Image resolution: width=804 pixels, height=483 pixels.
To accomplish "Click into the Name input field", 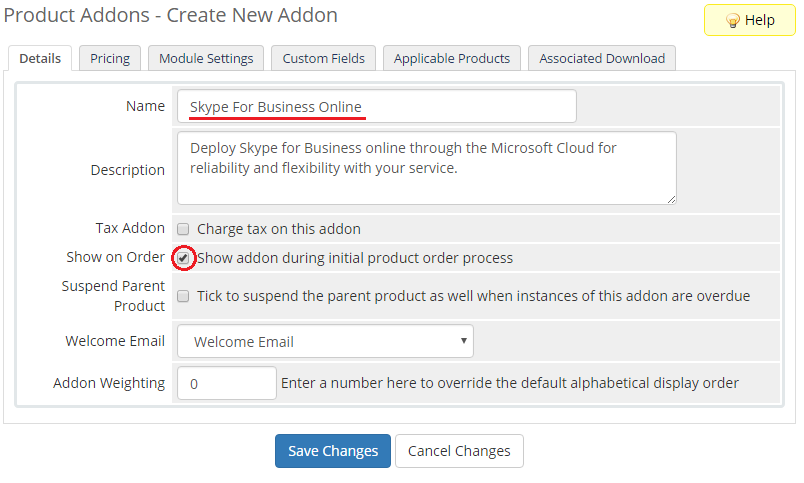I will [377, 106].
